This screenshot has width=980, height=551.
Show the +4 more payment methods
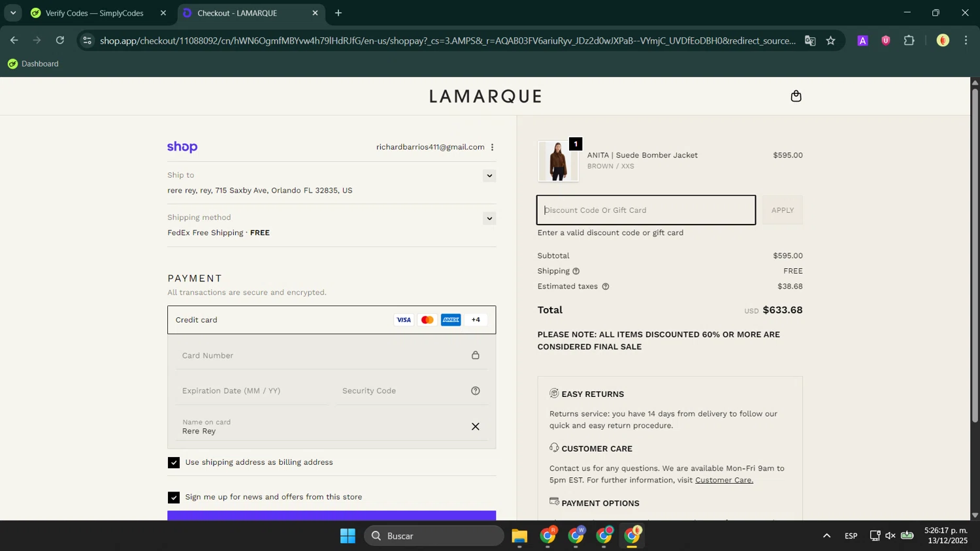(x=476, y=320)
